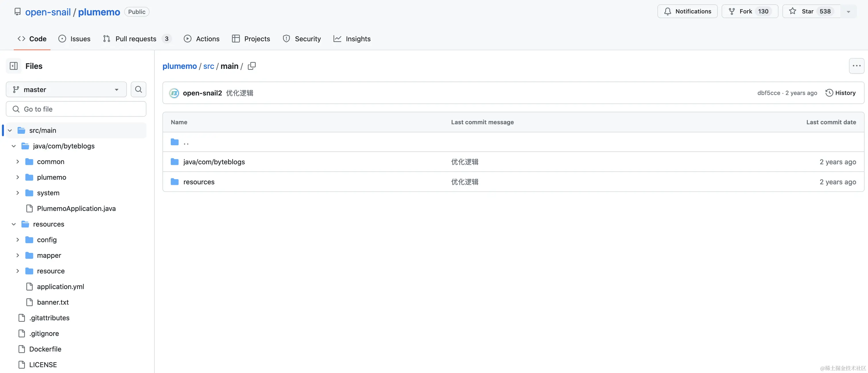Expand the config folder chevron

18,240
